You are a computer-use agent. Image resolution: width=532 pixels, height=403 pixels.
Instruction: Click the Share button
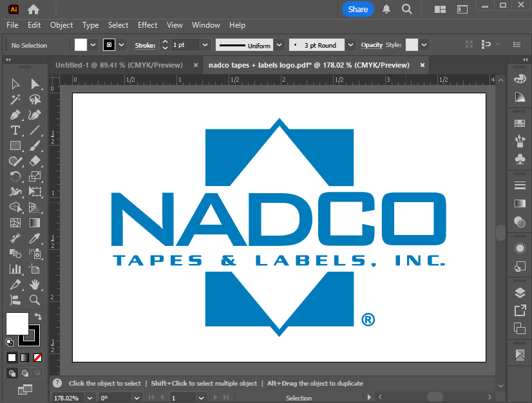point(358,9)
